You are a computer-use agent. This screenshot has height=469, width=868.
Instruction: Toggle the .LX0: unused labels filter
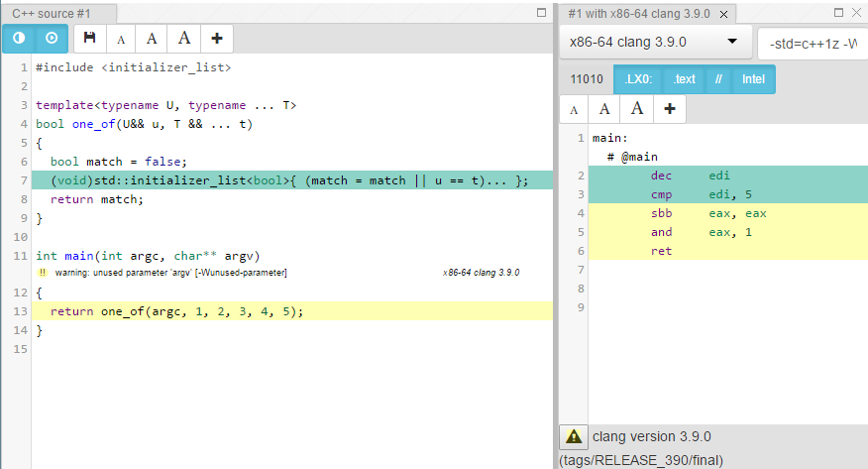[x=638, y=79]
